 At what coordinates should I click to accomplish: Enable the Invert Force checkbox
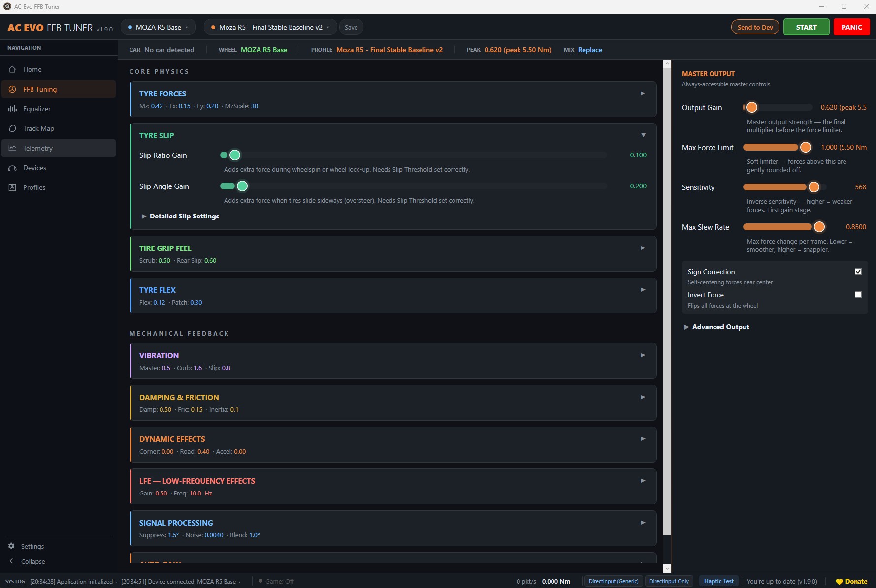click(858, 295)
